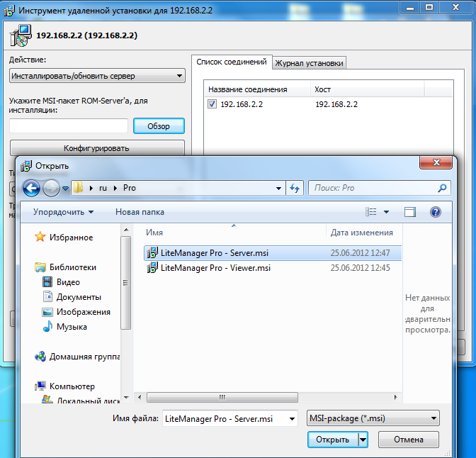Open the 'Видео' library
The height and width of the screenshot is (458, 476).
point(68,282)
